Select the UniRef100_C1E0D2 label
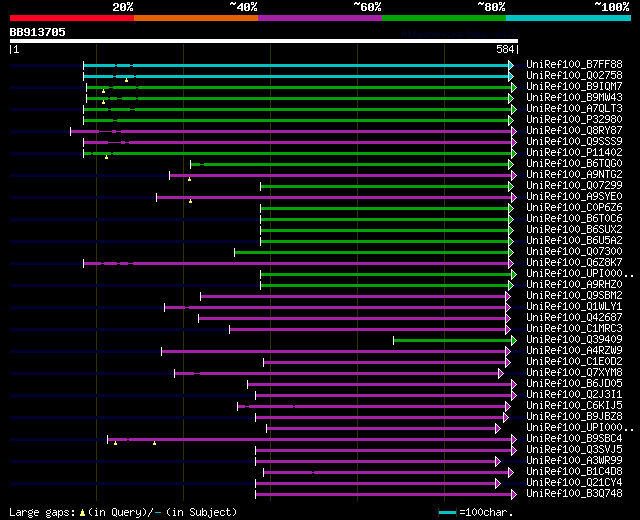Image resolution: width=640 pixels, height=520 pixels. 574,362
